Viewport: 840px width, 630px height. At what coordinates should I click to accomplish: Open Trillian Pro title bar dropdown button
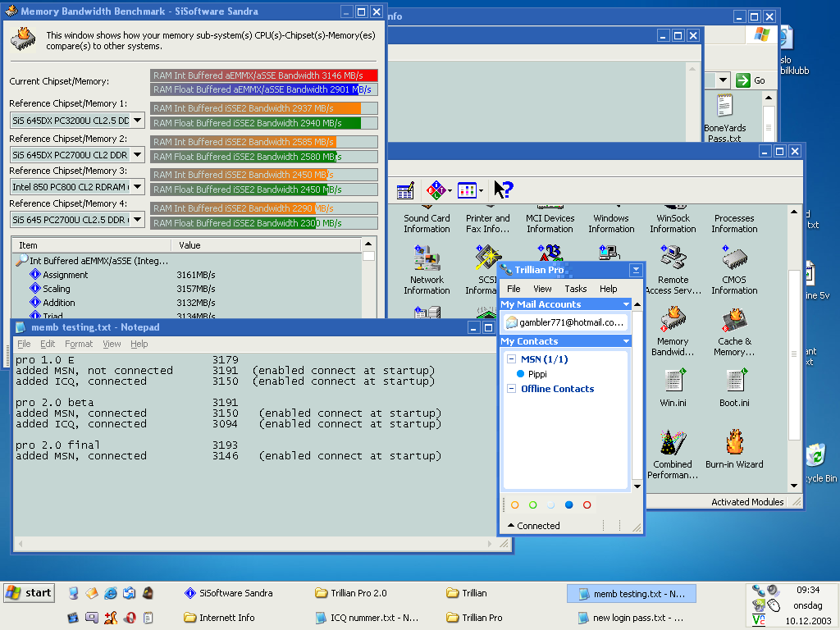coord(636,270)
